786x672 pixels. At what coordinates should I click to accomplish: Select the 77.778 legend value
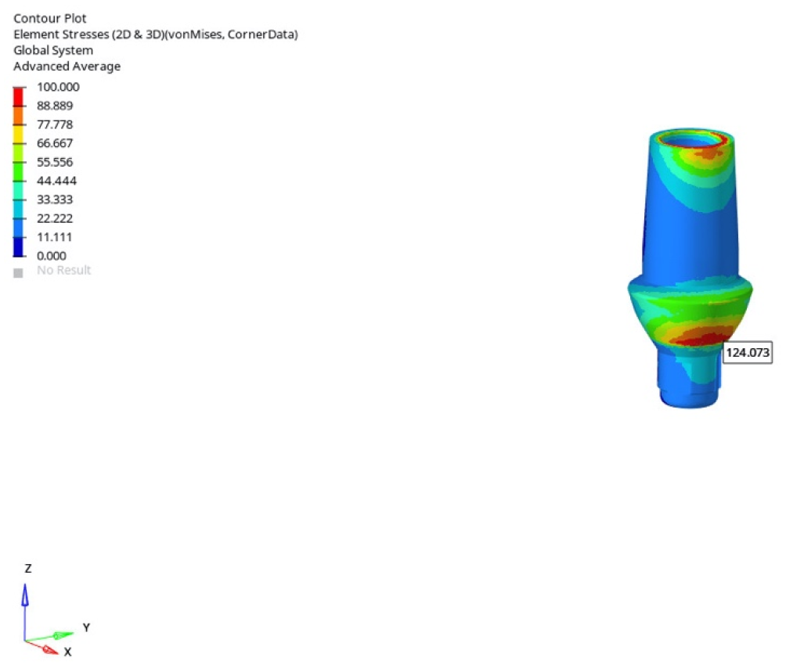[55, 124]
